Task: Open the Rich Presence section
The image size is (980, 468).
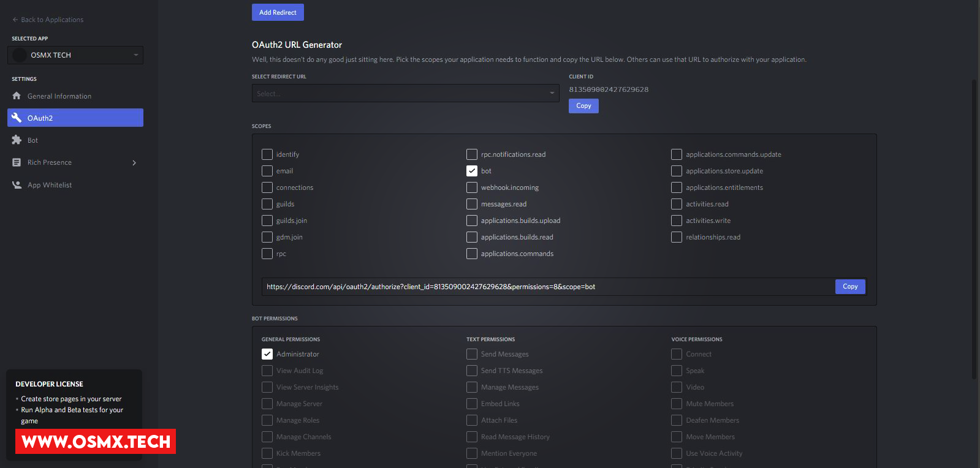Action: click(x=75, y=162)
